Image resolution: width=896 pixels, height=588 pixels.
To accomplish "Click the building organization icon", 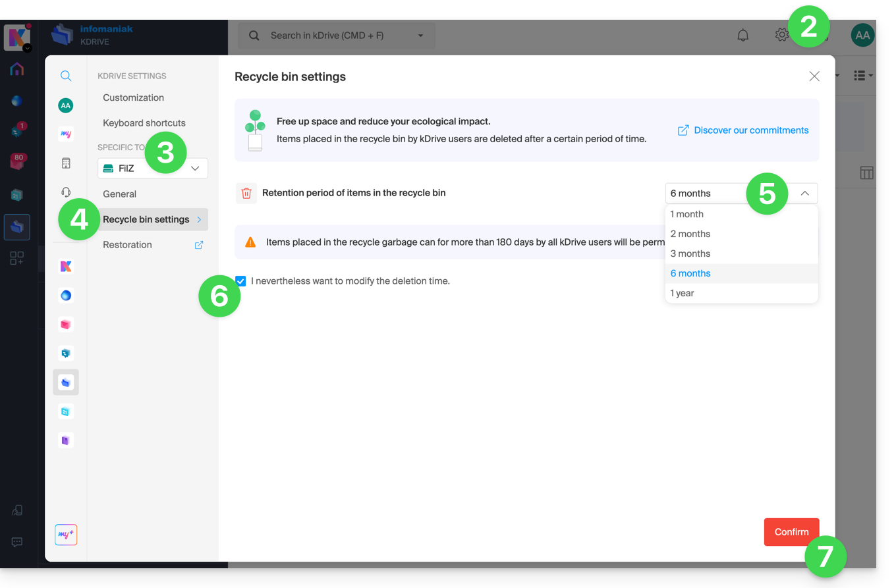I will coord(66,163).
